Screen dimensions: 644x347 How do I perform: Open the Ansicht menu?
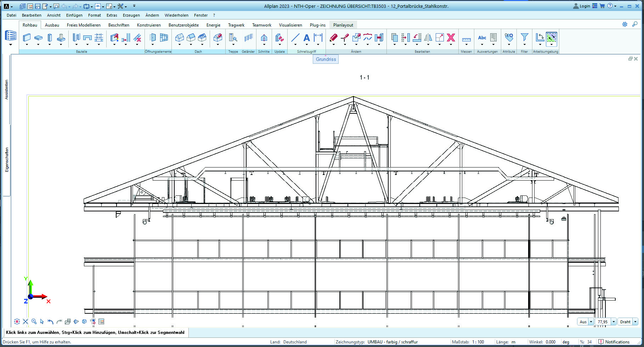click(54, 15)
